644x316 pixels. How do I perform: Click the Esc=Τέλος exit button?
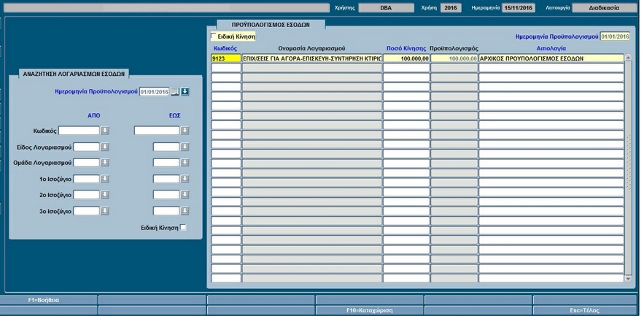click(584, 311)
